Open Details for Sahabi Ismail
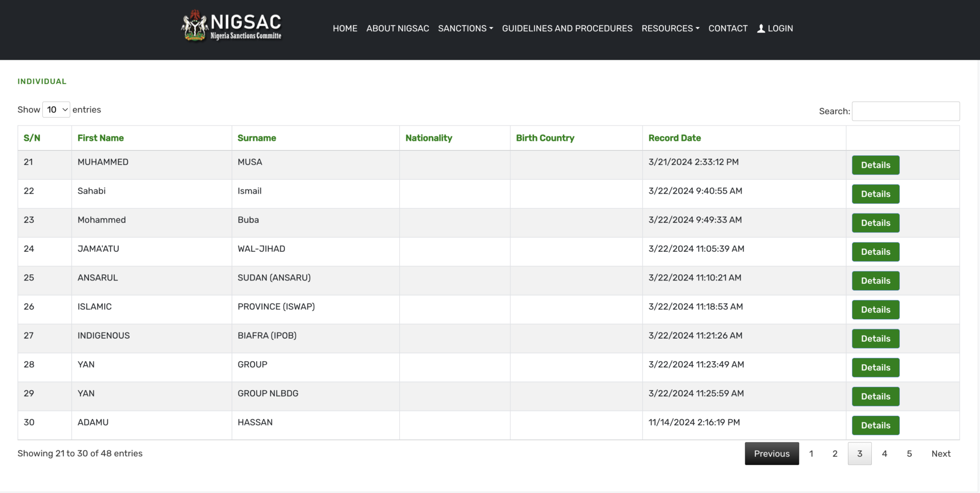 pyautogui.click(x=875, y=194)
